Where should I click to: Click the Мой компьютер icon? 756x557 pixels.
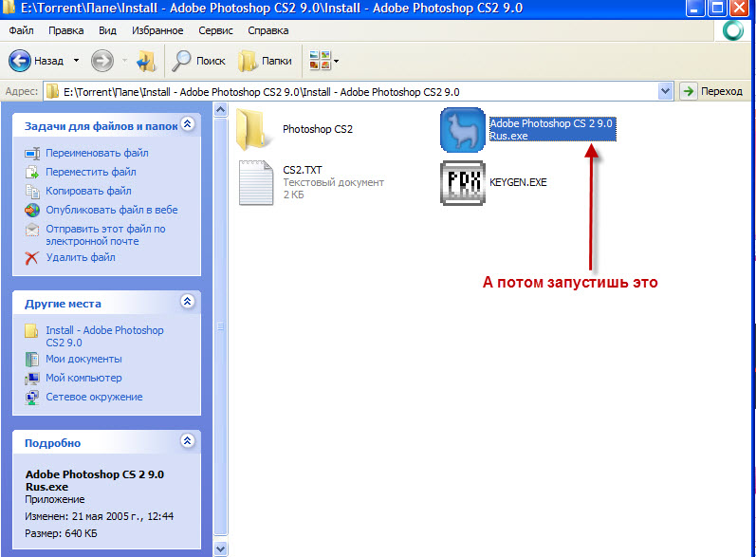pos(32,379)
